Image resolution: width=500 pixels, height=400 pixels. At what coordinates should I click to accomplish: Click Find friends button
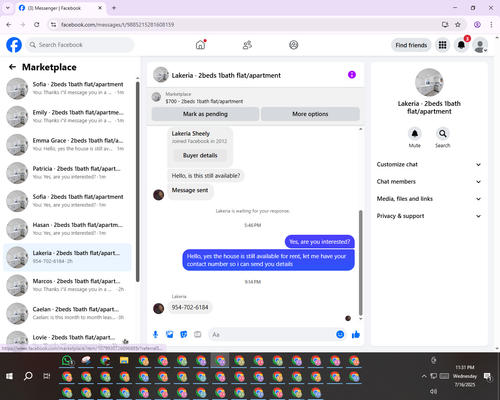[x=411, y=45]
